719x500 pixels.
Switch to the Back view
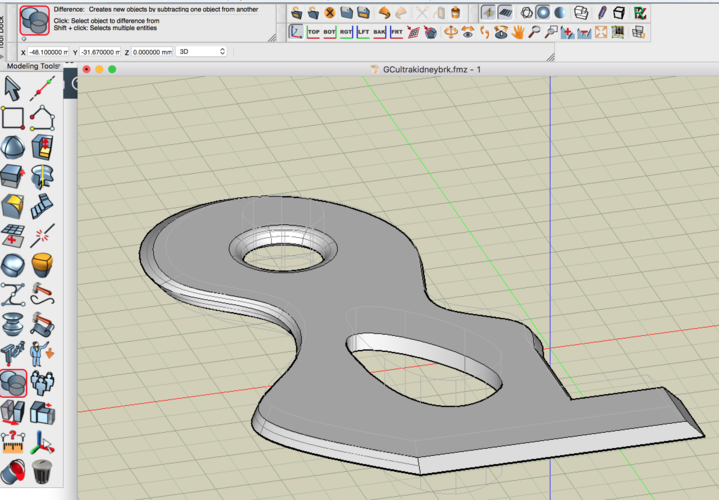pos(380,32)
